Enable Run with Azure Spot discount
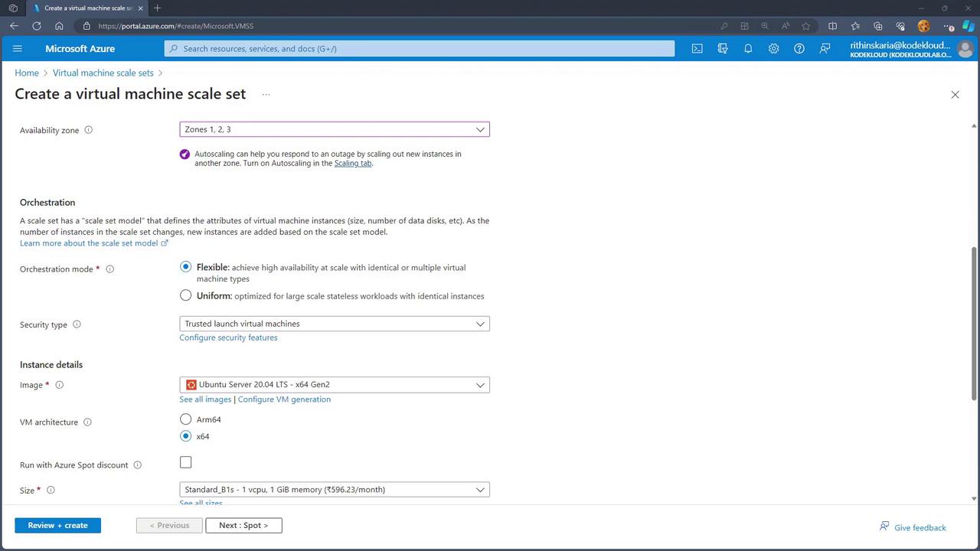This screenshot has height=551, width=980. (186, 462)
